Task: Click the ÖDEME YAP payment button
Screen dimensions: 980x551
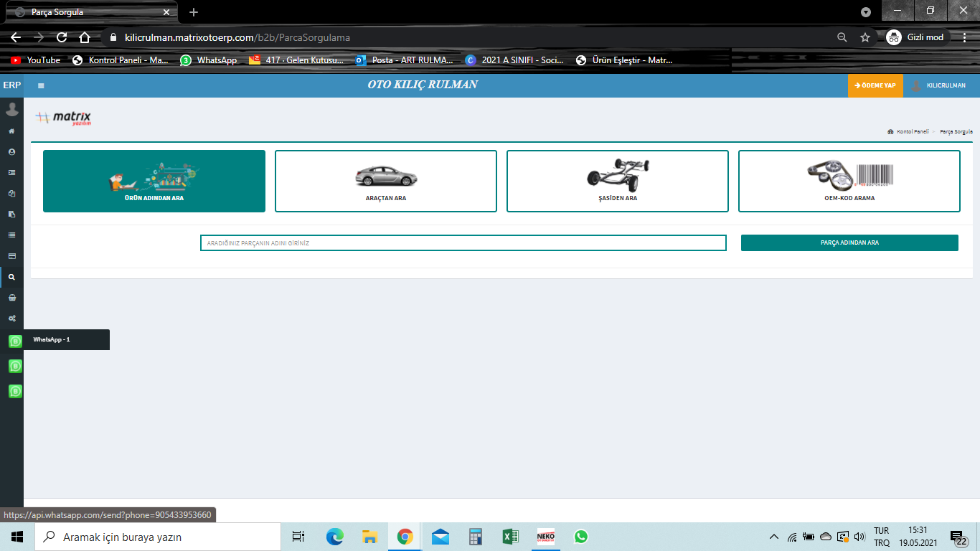Action: (875, 85)
